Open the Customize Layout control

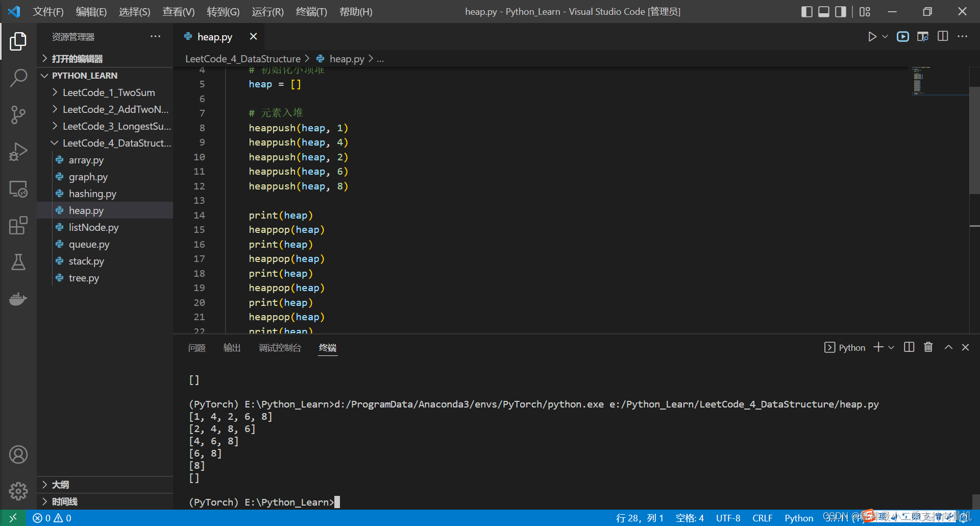click(865, 12)
